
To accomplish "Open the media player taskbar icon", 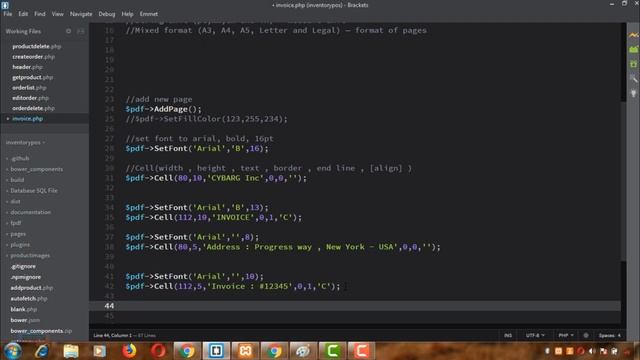I will pyautogui.click(x=100, y=351).
